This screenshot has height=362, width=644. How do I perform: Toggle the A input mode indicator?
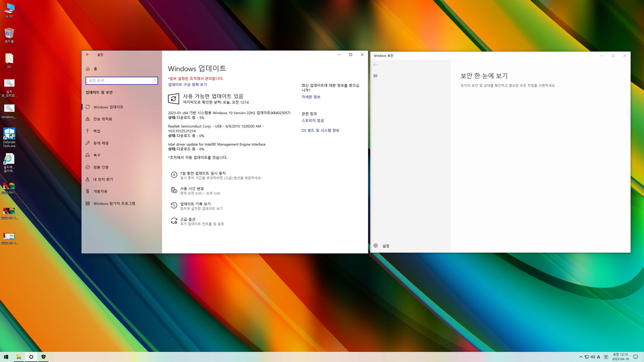tap(598, 357)
